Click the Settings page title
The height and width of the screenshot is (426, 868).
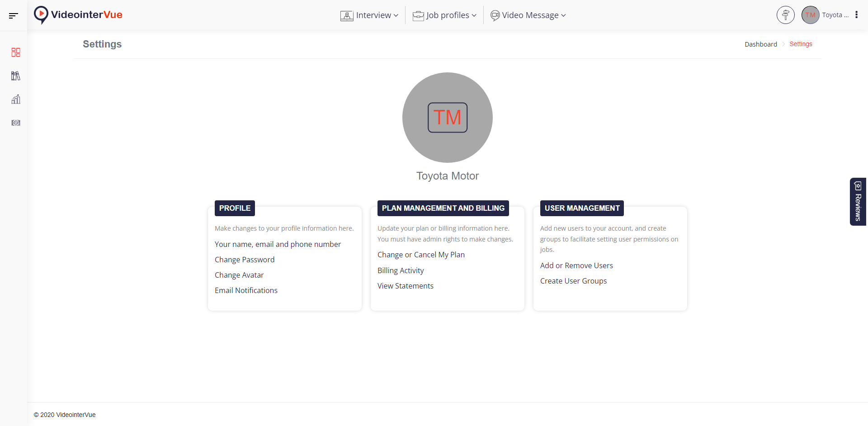(x=102, y=44)
